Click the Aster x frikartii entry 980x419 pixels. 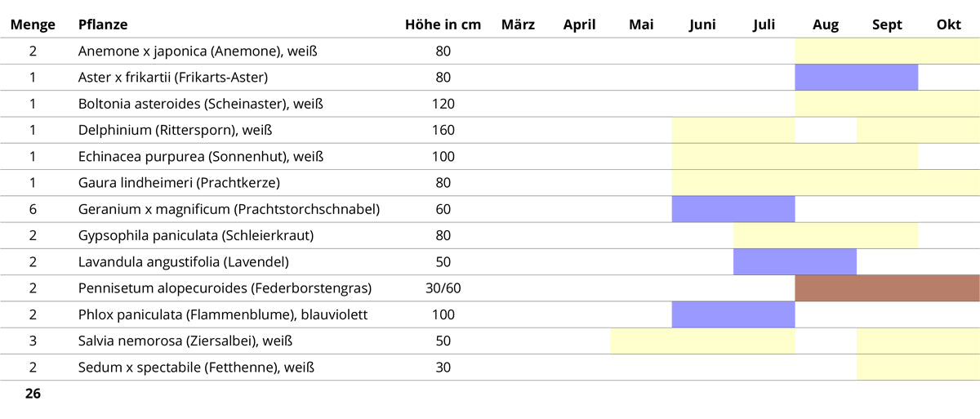(173, 78)
